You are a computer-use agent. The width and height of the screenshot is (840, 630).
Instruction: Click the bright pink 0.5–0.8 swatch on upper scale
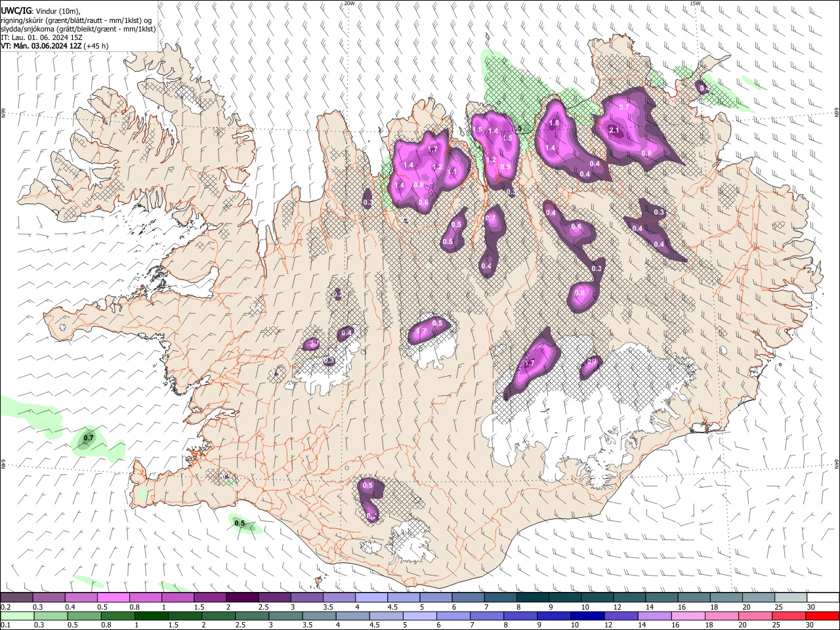(113, 598)
